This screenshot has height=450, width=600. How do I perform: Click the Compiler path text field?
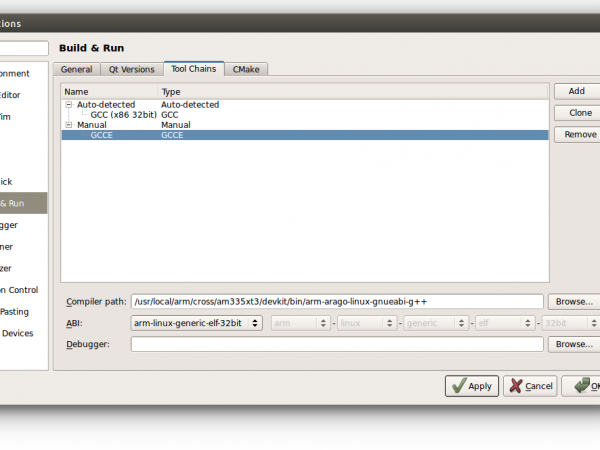click(x=337, y=301)
